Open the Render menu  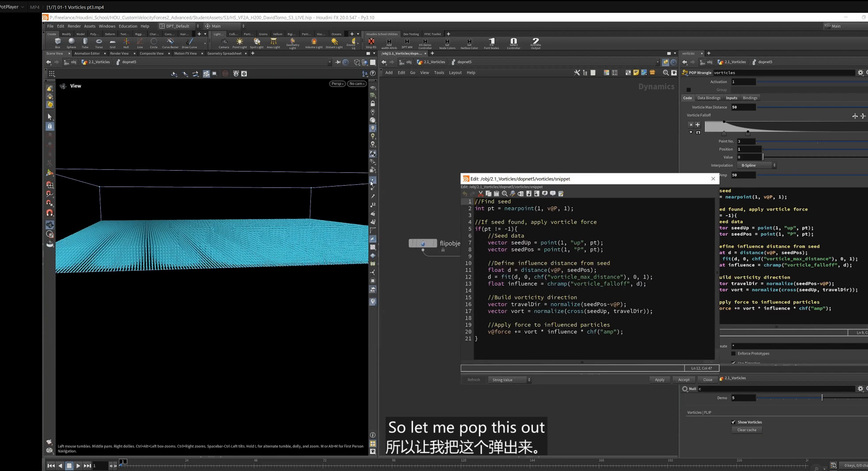click(74, 26)
